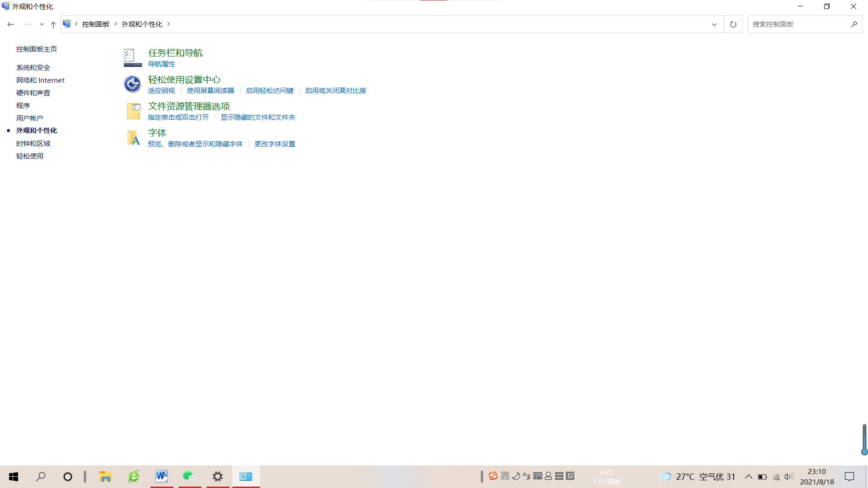Click 显示隐藏的文件和文件夹 link
Image resolution: width=868 pixels, height=488 pixels.
click(258, 117)
